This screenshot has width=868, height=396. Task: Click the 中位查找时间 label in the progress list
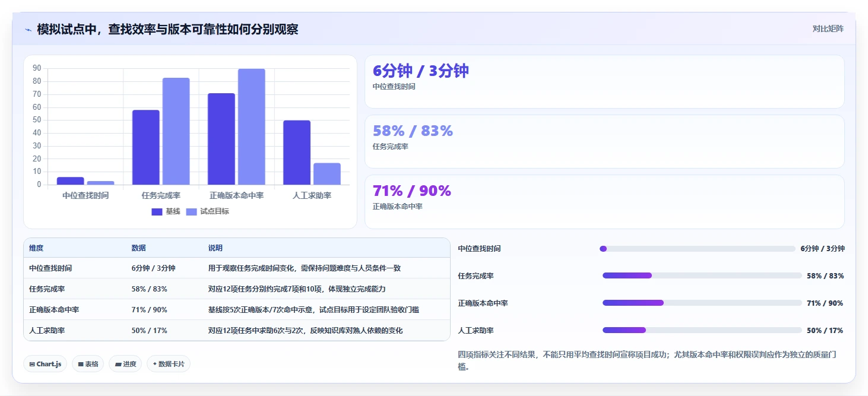(479, 249)
